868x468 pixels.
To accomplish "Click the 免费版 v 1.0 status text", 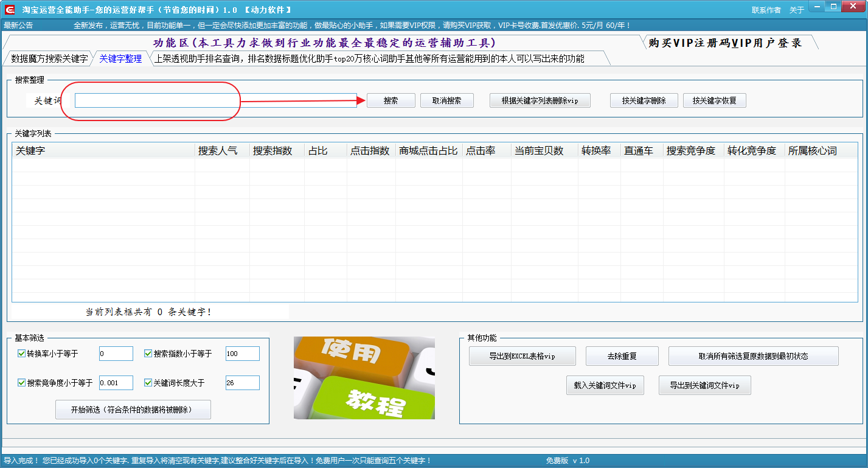I will [568, 461].
